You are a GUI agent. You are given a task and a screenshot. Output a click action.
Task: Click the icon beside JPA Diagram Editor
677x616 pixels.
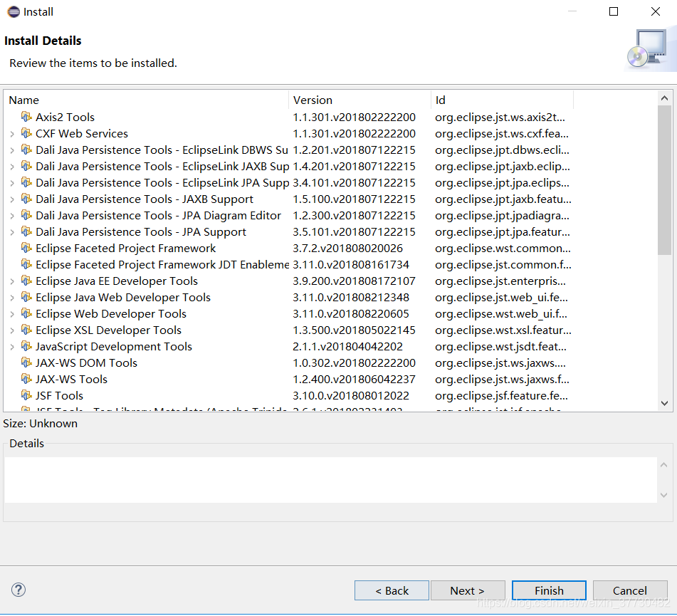[26, 215]
